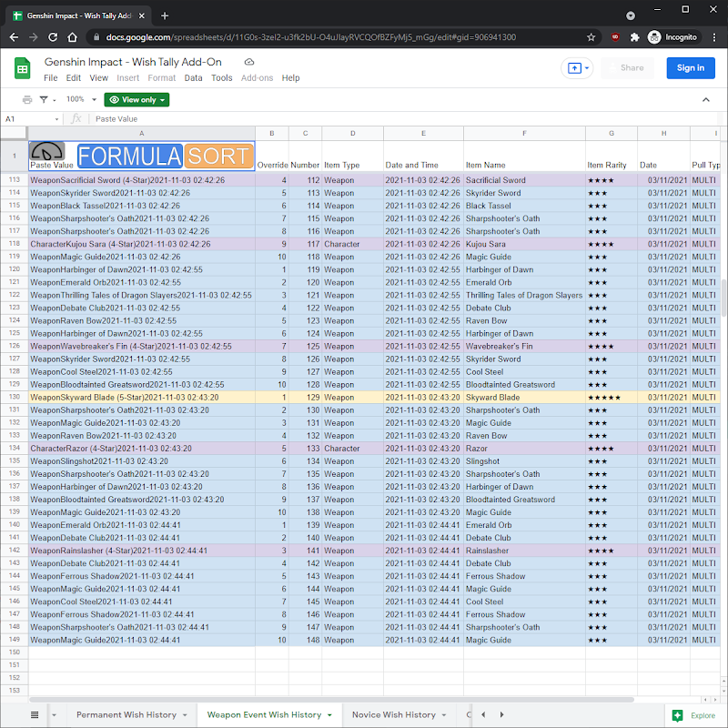
Task: Open the Edit menu
Action: pyautogui.click(x=74, y=78)
